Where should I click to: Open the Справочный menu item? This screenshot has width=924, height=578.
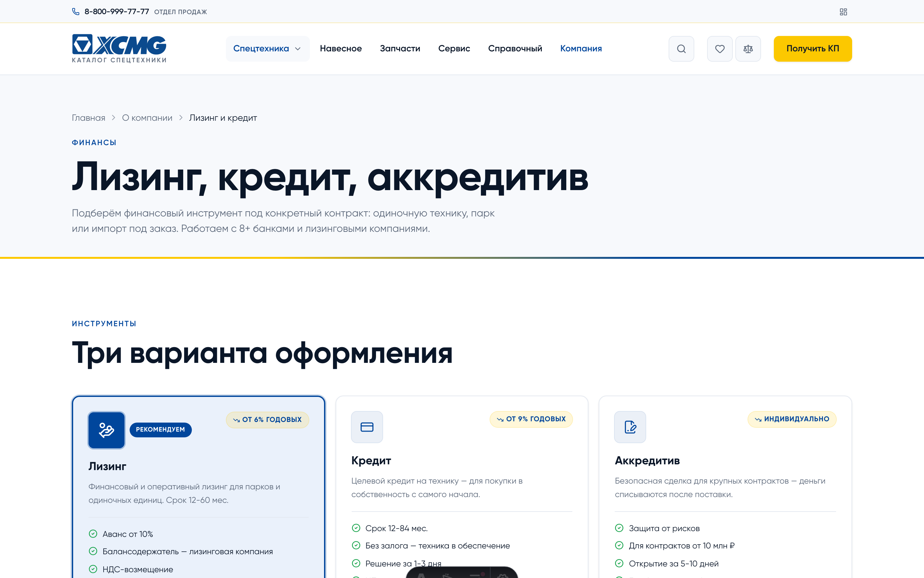(x=515, y=48)
